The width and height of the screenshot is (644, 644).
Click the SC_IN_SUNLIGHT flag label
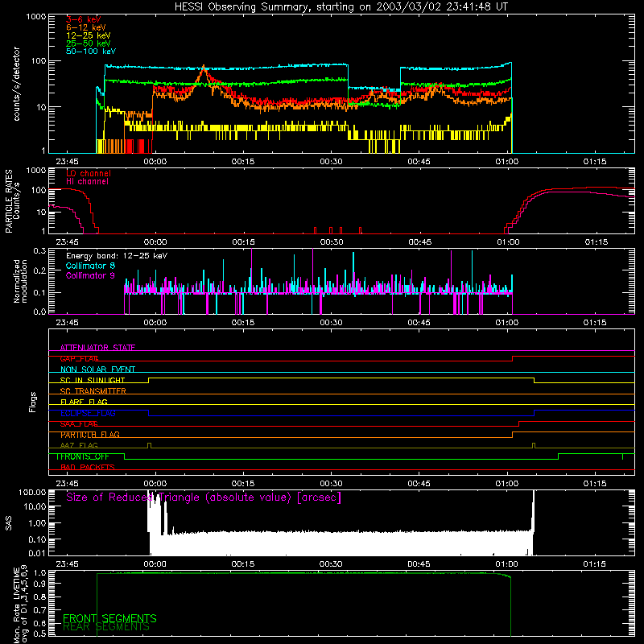(x=93, y=380)
